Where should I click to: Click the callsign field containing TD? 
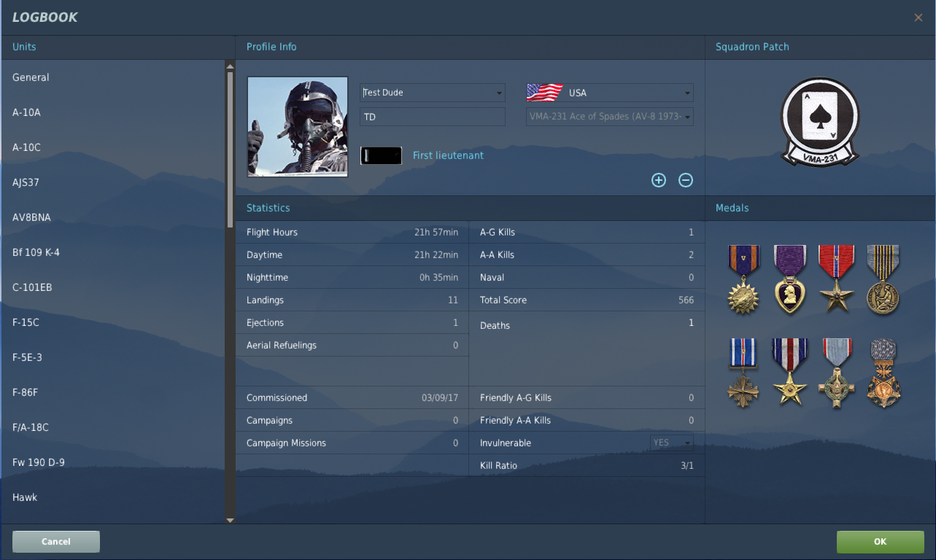coord(432,117)
